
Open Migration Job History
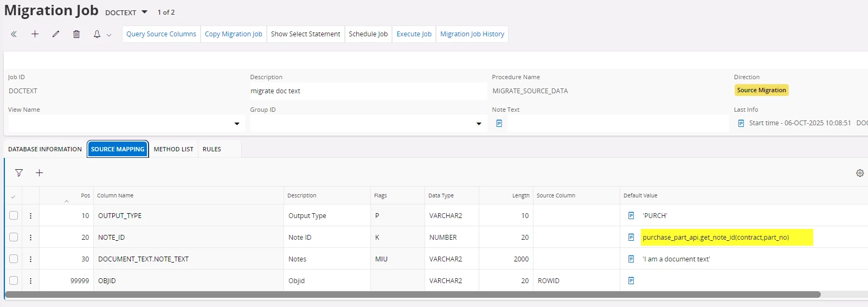point(472,34)
